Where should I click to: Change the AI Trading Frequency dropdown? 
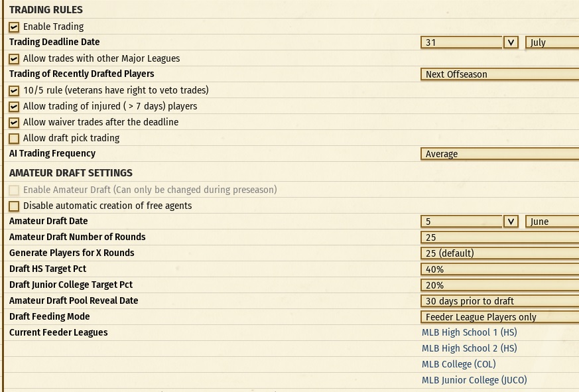pyautogui.click(x=499, y=154)
